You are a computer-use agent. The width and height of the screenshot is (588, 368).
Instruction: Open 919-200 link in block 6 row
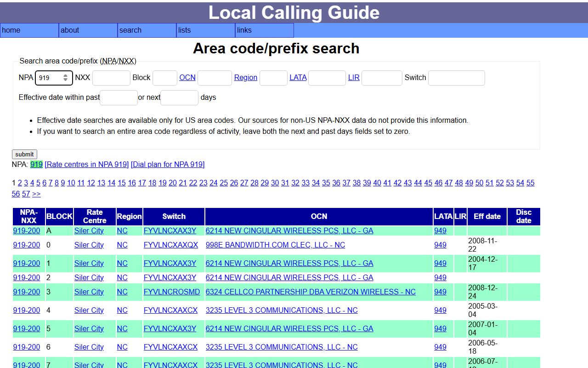click(x=27, y=347)
